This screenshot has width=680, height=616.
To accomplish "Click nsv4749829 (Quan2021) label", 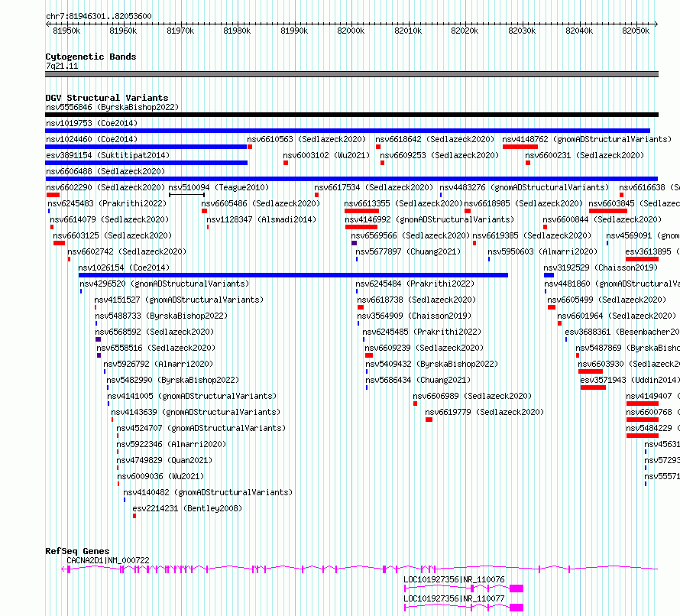I will 164,460.
